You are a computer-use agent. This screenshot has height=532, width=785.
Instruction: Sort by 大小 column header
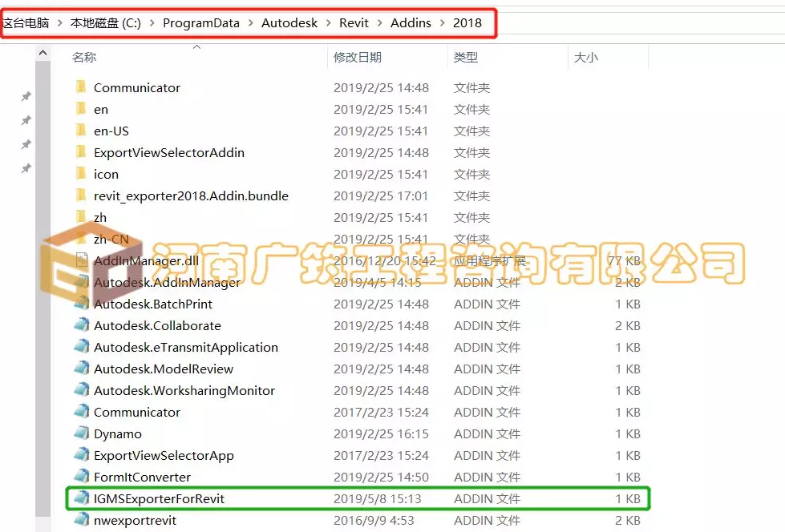tap(586, 57)
